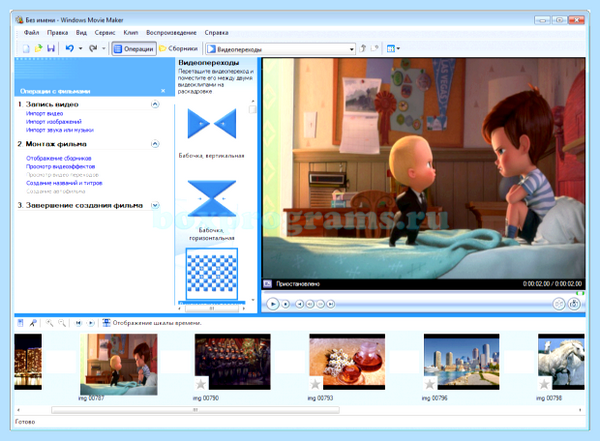
Task: Click the Импорт изображений link
Action: 54,122
